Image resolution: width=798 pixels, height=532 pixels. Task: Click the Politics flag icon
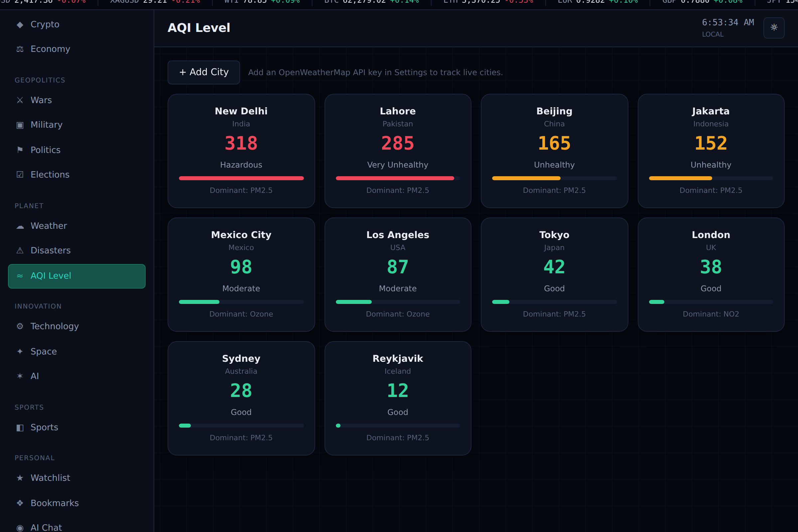tap(20, 150)
